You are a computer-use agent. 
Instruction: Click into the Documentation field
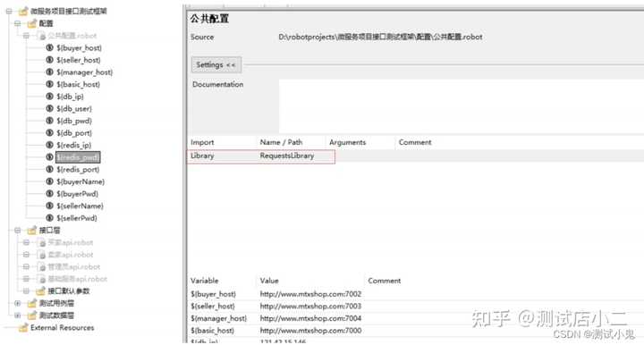[462, 106]
